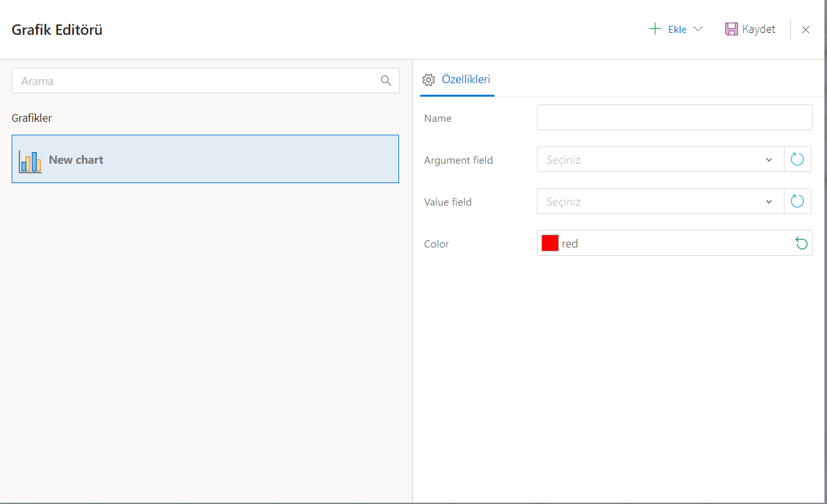The image size is (827, 504).
Task: Close the Grafik Editörü dialog
Action: tap(806, 30)
